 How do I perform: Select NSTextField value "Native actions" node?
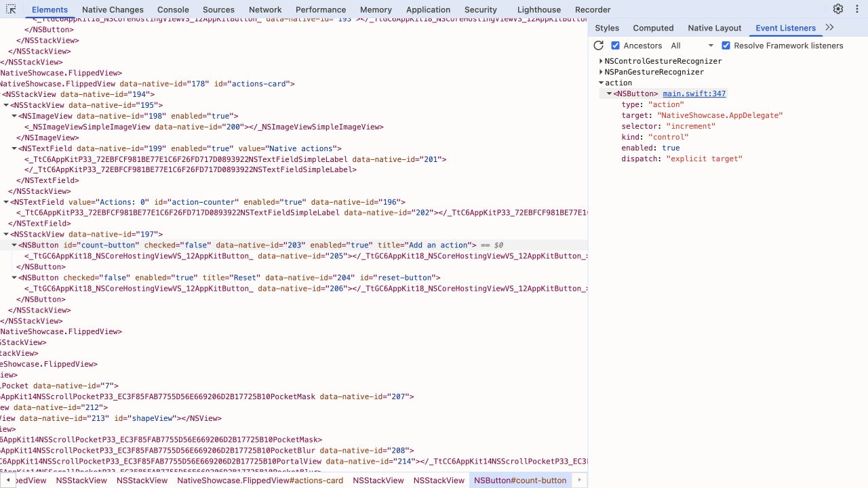point(180,148)
